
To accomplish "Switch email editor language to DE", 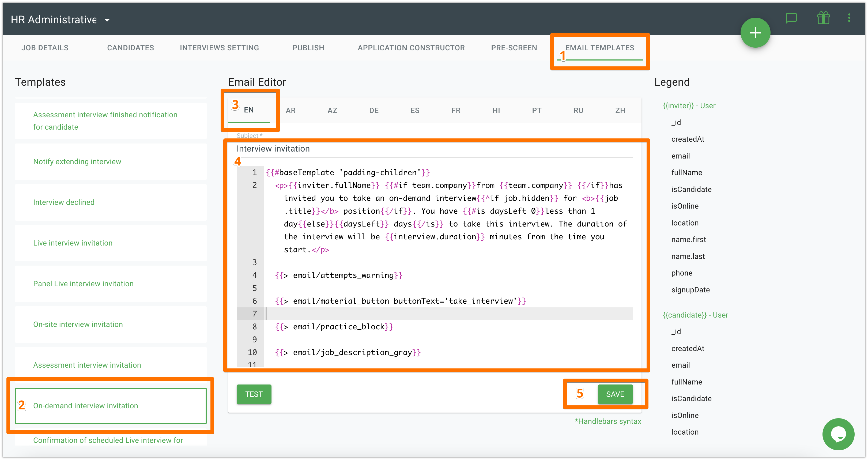I will 374,111.
